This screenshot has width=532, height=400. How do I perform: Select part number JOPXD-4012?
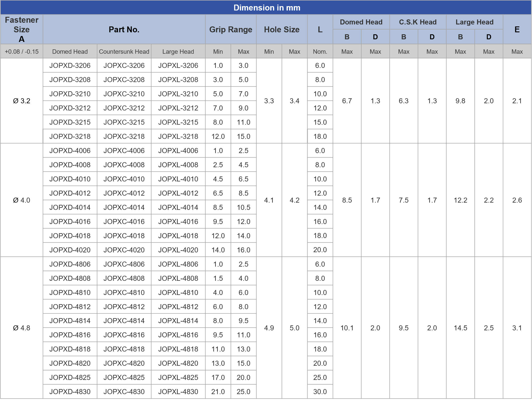click(70, 193)
